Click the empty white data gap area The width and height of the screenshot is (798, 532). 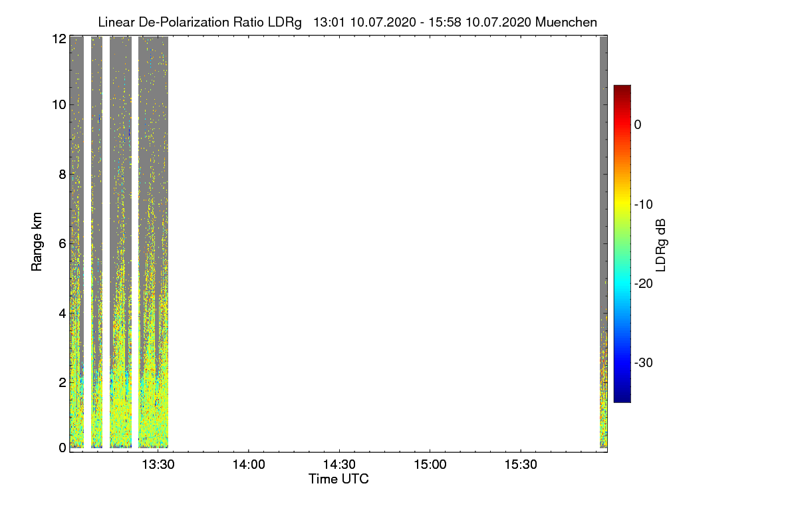[x=384, y=243]
